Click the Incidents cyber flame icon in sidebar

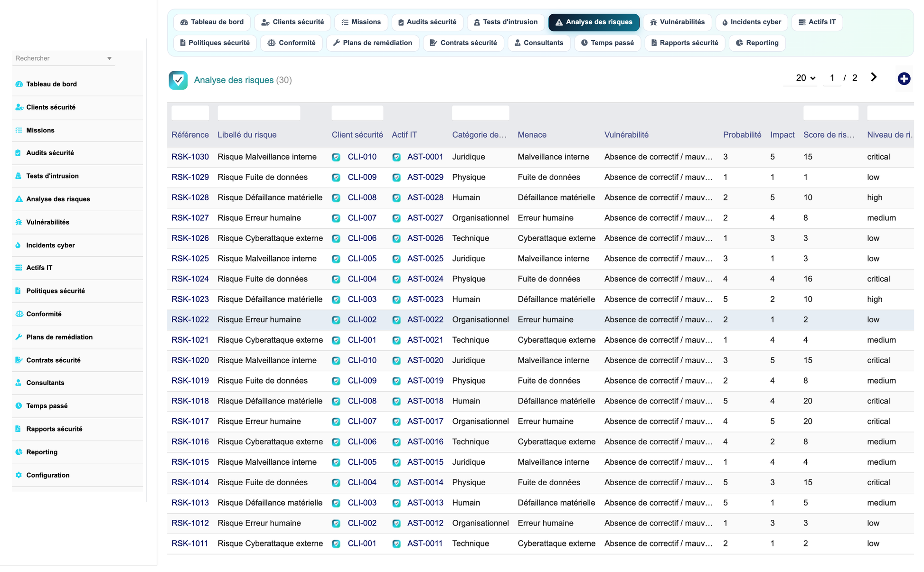(x=19, y=245)
